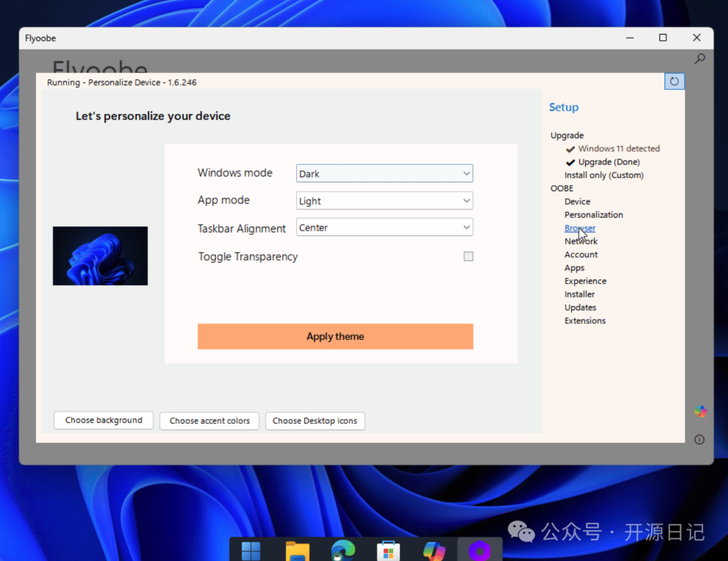728x561 pixels.
Task: Open Microsoft Store from taskbar
Action: [388, 550]
